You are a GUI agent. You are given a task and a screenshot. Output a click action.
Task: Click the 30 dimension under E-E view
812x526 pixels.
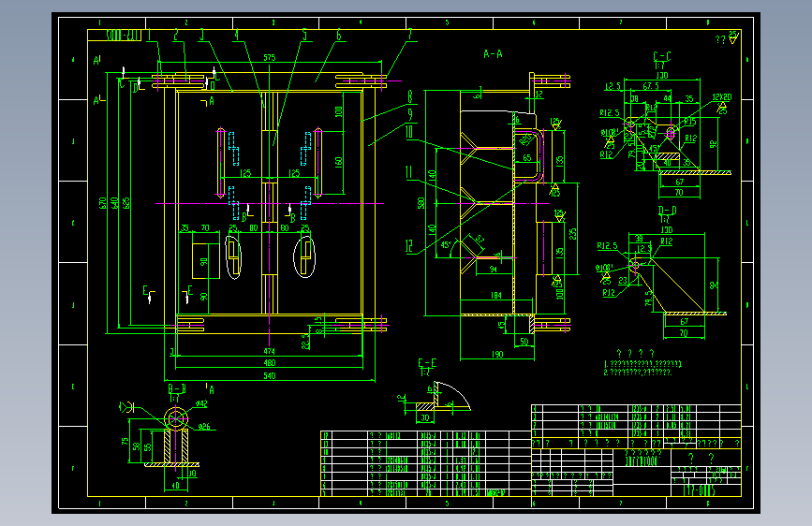point(424,417)
